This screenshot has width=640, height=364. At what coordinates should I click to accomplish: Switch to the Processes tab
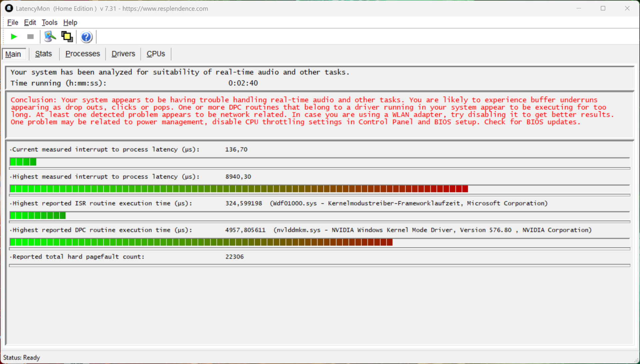click(82, 54)
